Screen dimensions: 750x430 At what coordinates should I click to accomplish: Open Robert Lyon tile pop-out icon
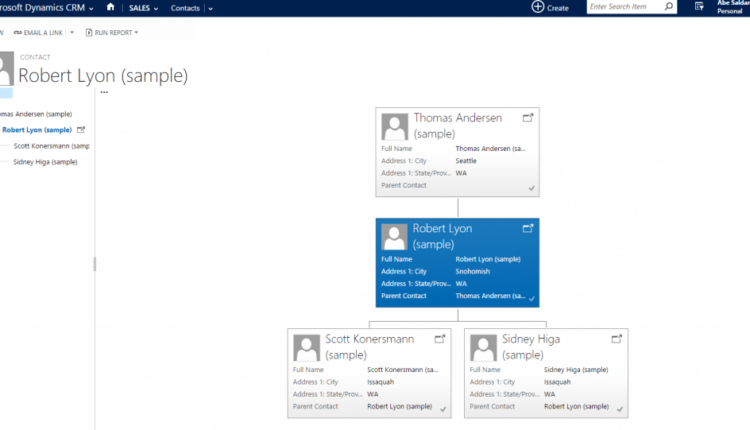(x=528, y=229)
